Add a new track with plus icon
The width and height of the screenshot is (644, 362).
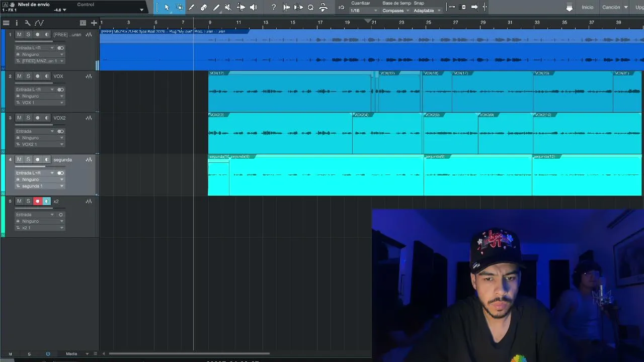pyautogui.click(x=94, y=23)
